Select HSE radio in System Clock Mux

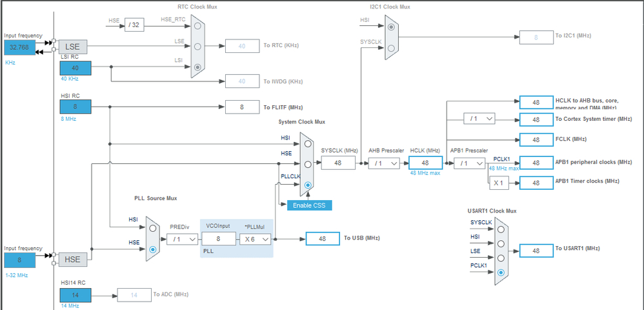[x=308, y=165]
